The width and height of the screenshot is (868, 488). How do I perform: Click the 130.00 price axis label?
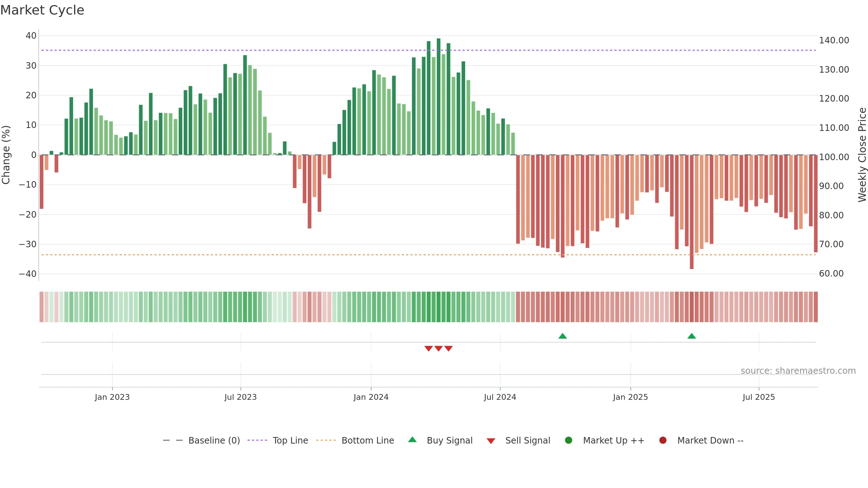(834, 69)
